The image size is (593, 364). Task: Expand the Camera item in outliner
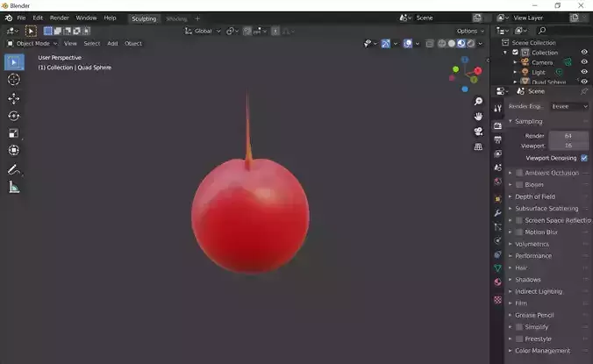tap(515, 62)
